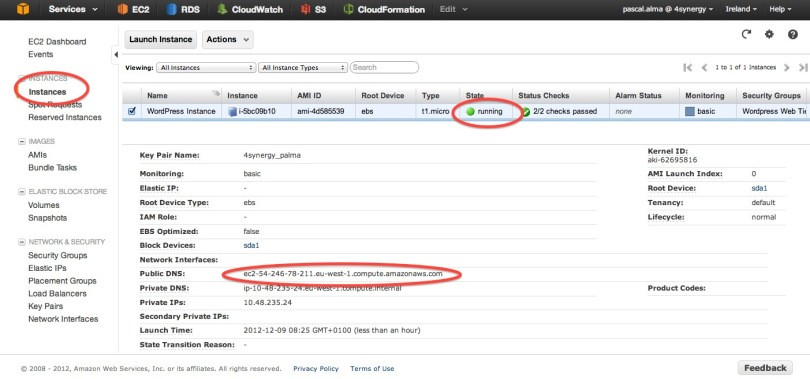This screenshot has height=379, width=810.
Task: Refresh the instances list
Action: point(746,34)
